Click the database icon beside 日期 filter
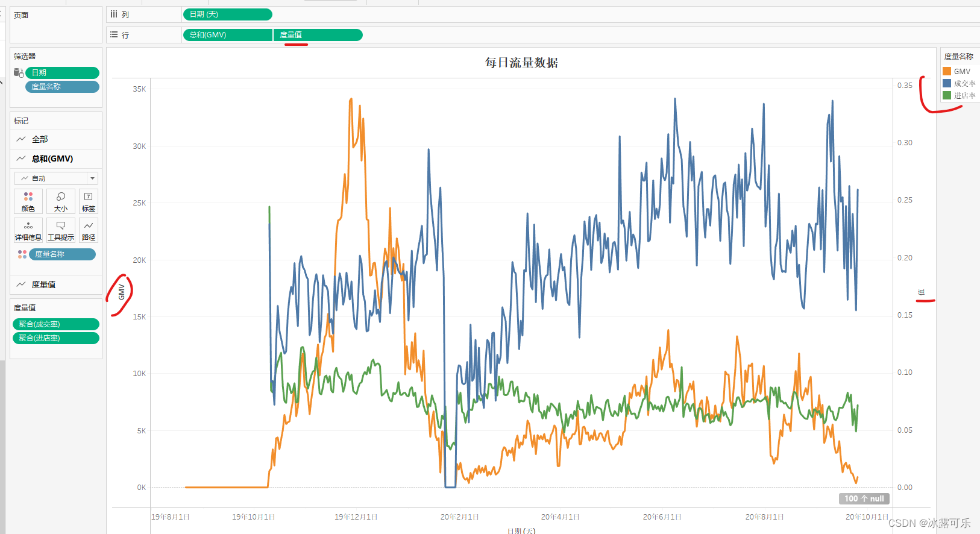 click(19, 73)
